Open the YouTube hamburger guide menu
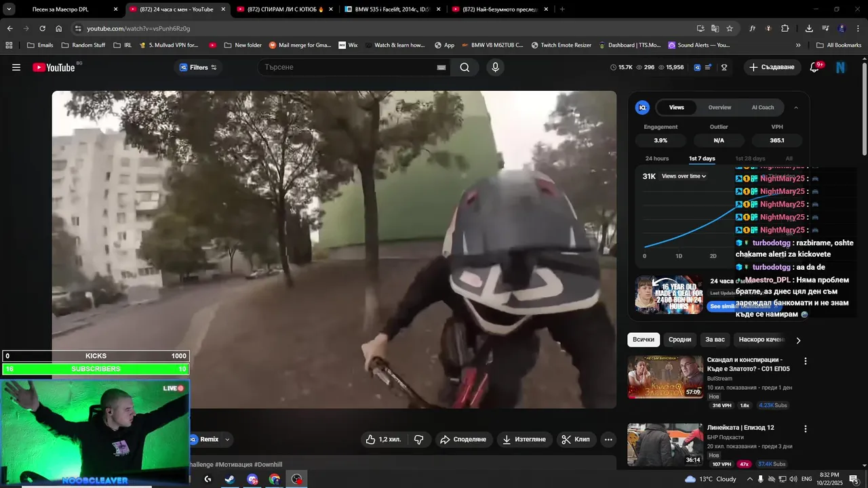The width and height of the screenshot is (868, 488). (16, 67)
